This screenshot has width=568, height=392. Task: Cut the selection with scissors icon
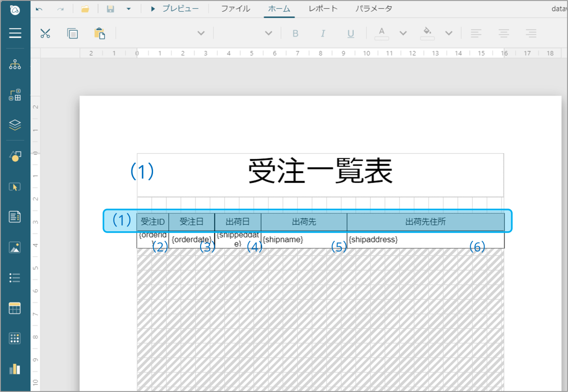click(45, 33)
